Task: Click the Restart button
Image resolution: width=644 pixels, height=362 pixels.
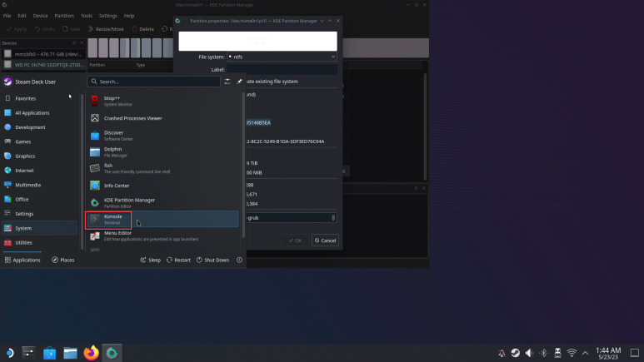Action: pos(178,260)
